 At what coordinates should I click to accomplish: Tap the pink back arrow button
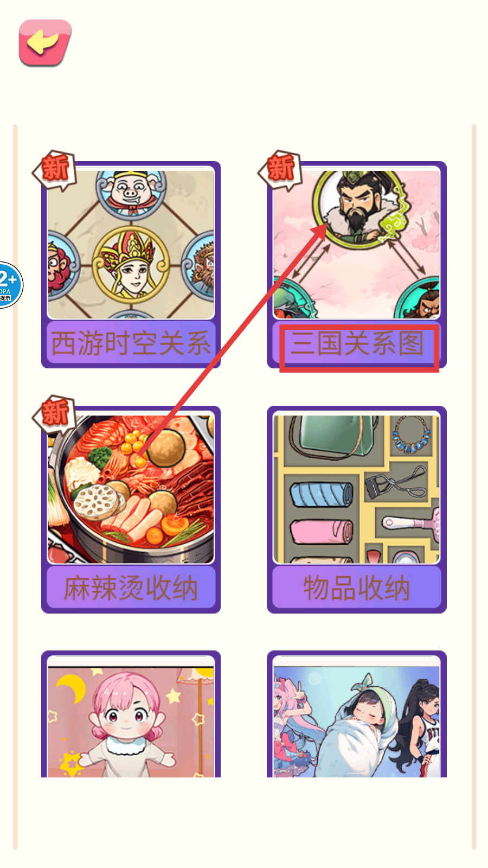pos(45,43)
